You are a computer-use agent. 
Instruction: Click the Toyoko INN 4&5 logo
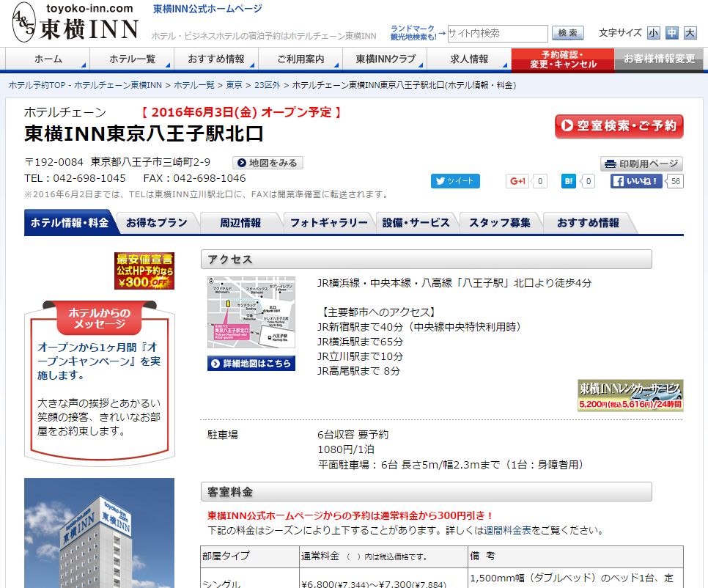[75, 23]
